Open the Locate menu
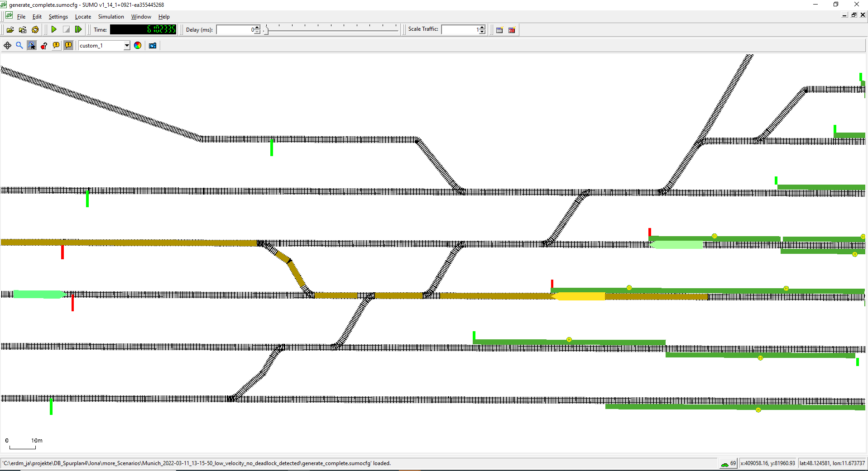This screenshot has height=471, width=868. point(83,17)
